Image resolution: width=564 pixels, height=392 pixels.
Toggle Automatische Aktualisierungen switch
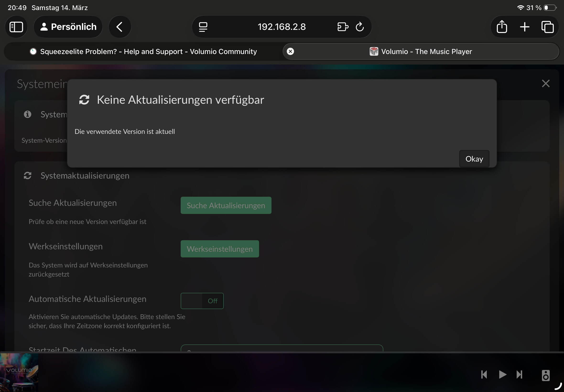(x=202, y=301)
